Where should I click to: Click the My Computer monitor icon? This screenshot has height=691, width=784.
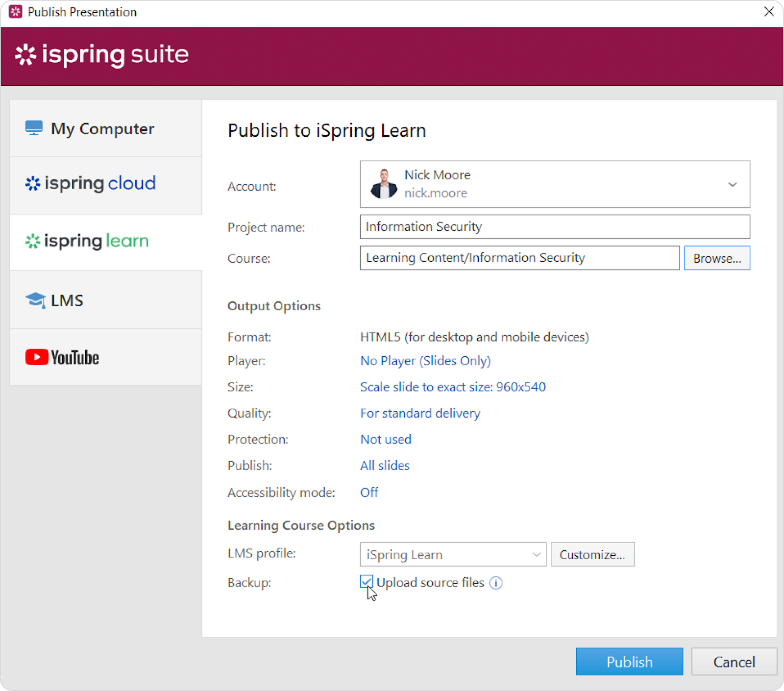[x=34, y=128]
